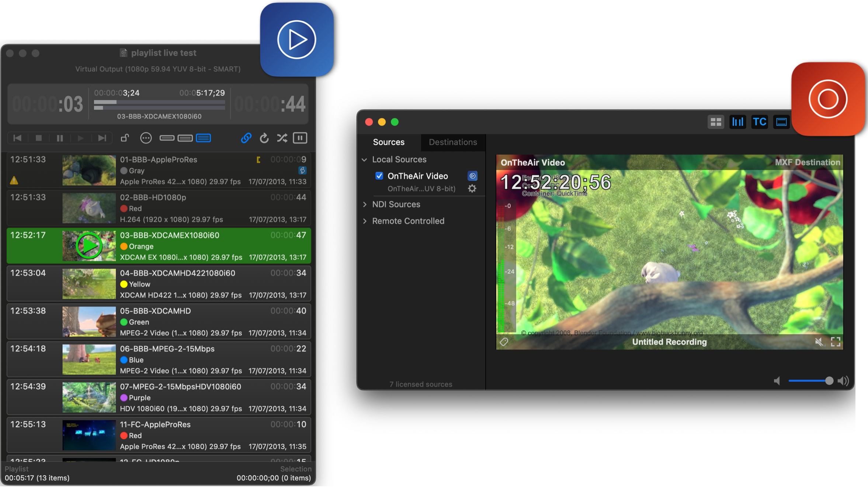Viewport: 868px width, 487px height.
Task: Select the 02-BBB-HD1080p thumbnail
Action: pos(89,208)
